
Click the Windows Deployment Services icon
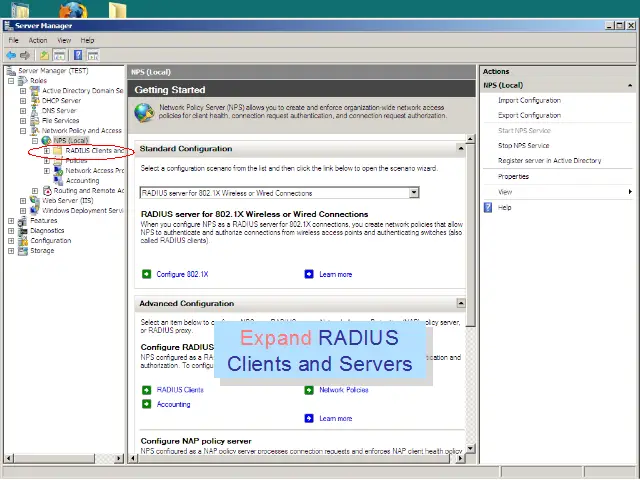point(35,211)
